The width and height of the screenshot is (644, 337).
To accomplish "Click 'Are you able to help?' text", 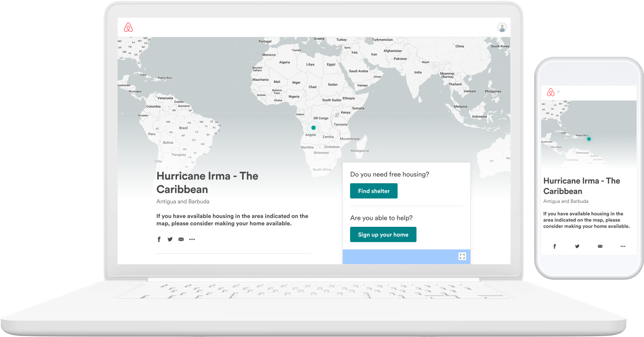I will click(x=381, y=218).
